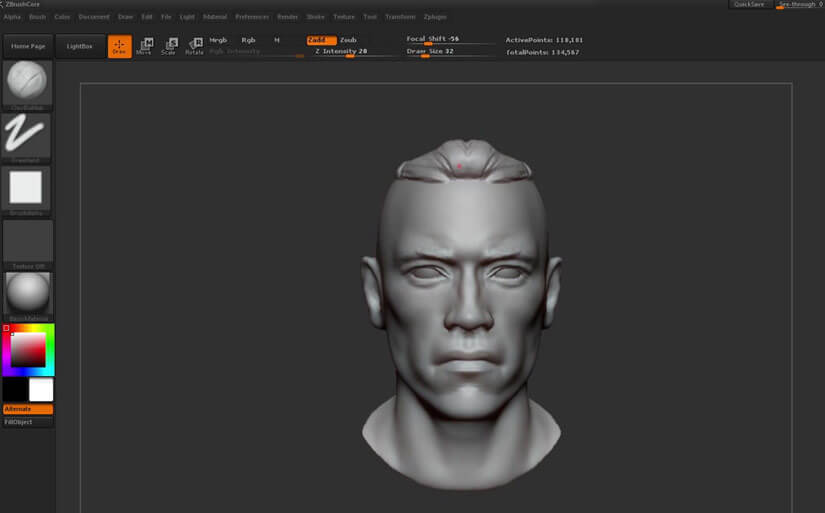The height and width of the screenshot is (513, 825).
Task: Open the current brush thumbnail picker
Action: tap(27, 83)
